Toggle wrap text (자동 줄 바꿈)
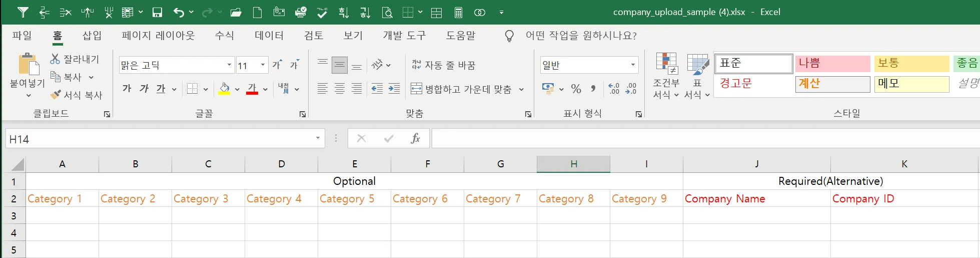Image resolution: width=980 pixels, height=258 pixels. pos(443,65)
